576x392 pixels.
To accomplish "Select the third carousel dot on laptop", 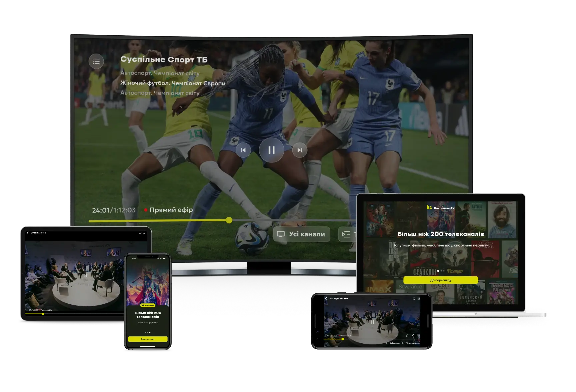I will [444, 271].
